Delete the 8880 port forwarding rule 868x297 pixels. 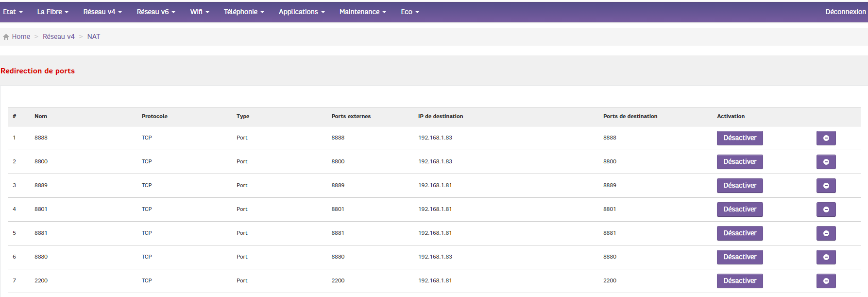[826, 257]
